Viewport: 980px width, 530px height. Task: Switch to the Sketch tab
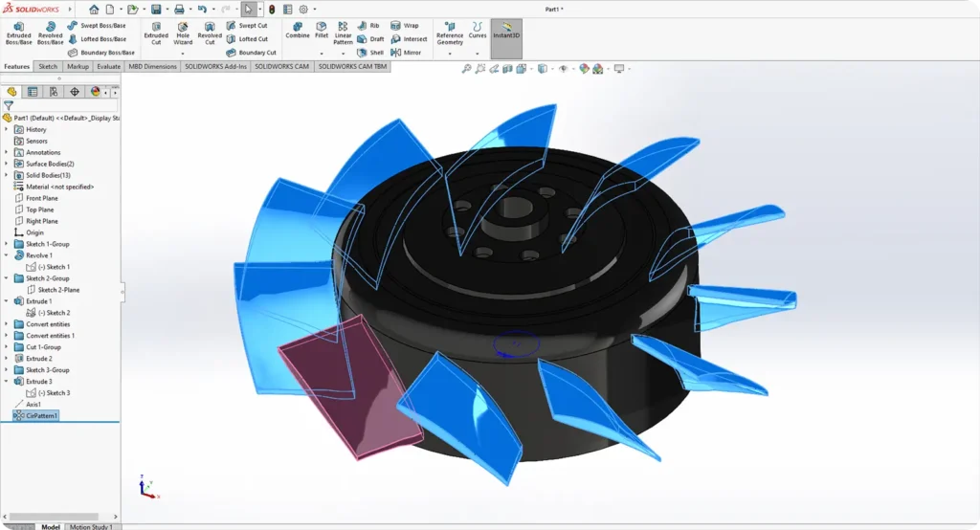[48, 67]
